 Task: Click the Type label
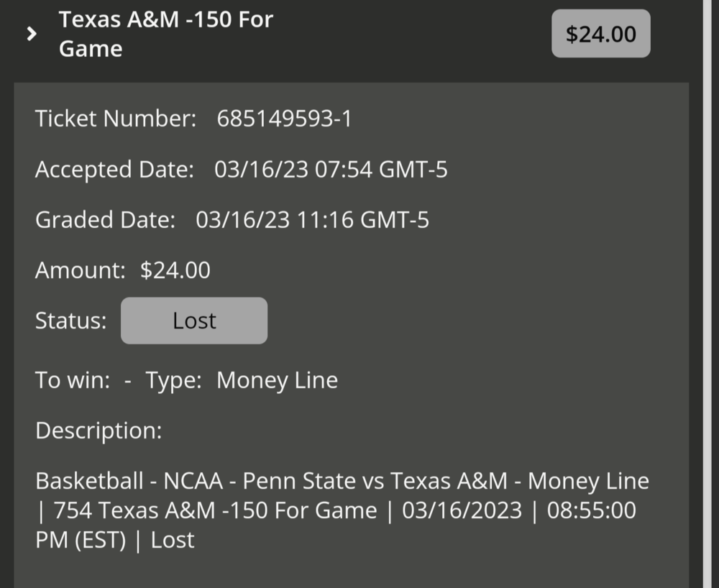(174, 380)
